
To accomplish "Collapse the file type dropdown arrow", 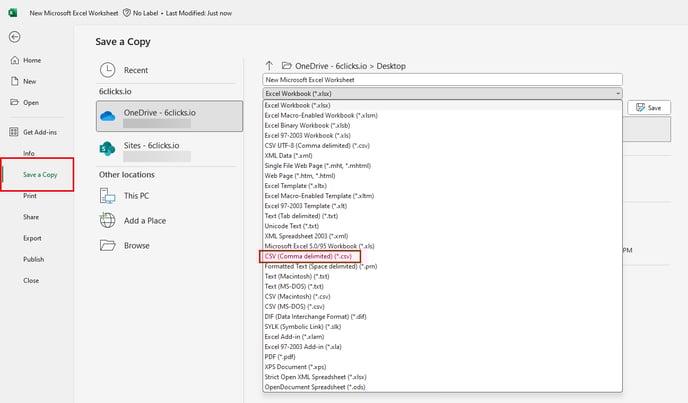I will click(x=618, y=94).
